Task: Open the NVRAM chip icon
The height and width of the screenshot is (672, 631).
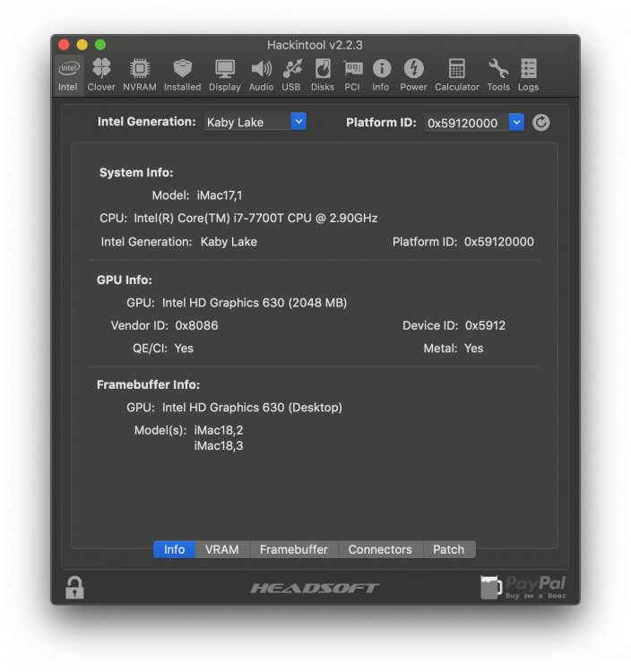Action: (139, 73)
